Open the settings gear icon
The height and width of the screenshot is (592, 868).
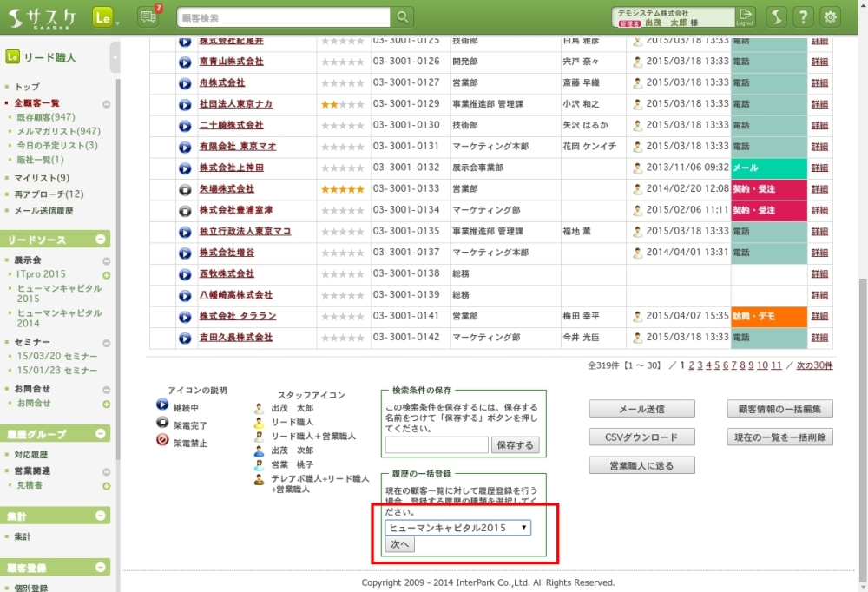click(x=831, y=17)
